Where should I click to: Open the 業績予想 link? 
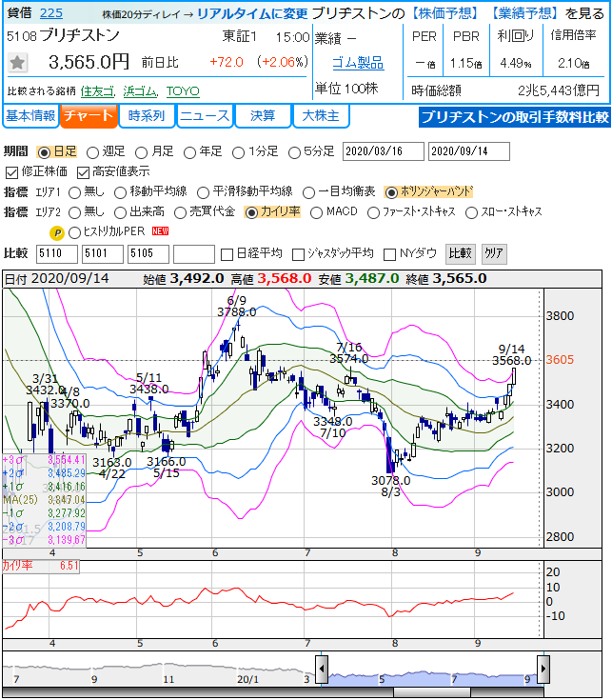[x=525, y=13]
